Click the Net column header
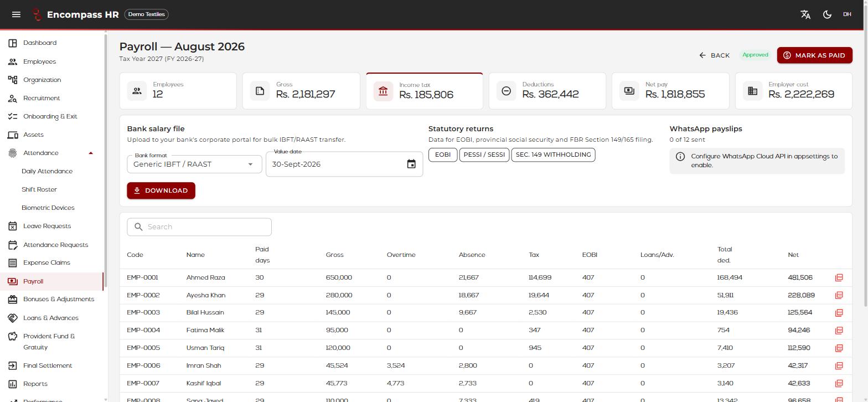This screenshot has width=868, height=402. (x=793, y=255)
